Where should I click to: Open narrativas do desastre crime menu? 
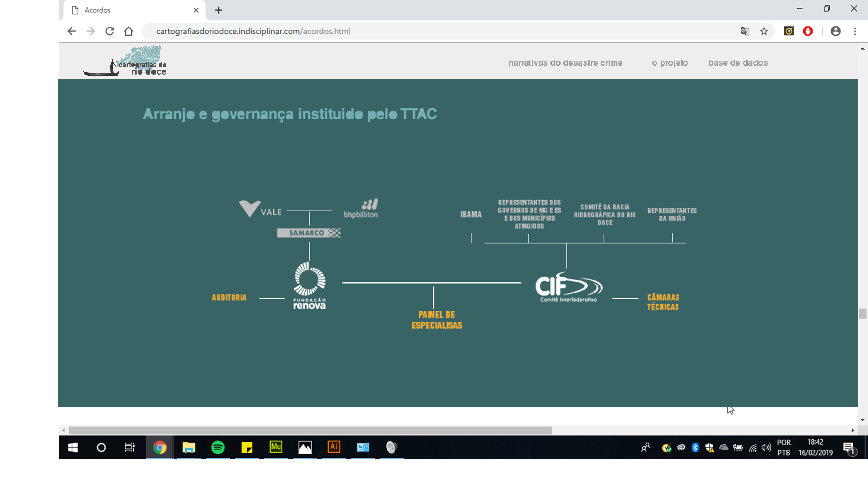point(565,63)
